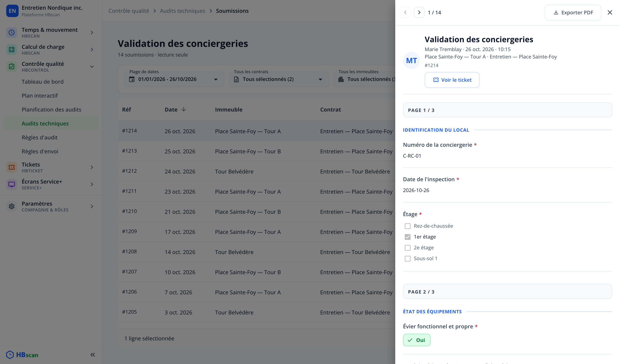Open the Tous les immeubles dropdown
This screenshot has height=364, width=620.
click(364, 79)
